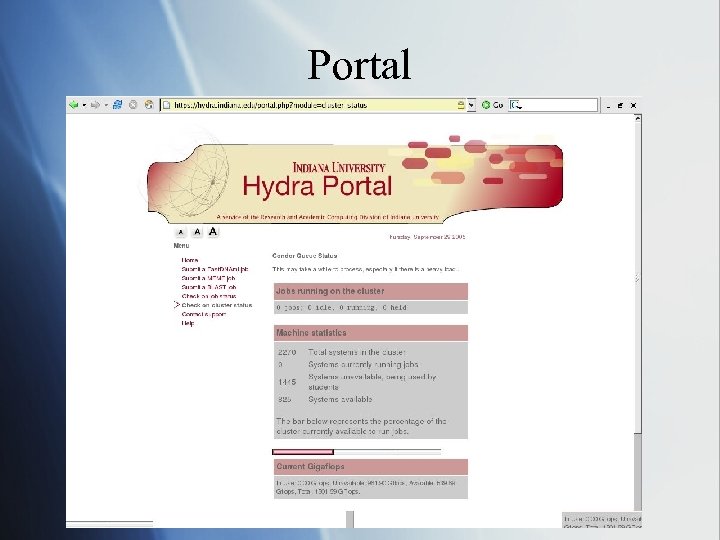Open the Submit a BLAST job link
The width and height of the screenshot is (720, 540).
[x=209, y=287]
